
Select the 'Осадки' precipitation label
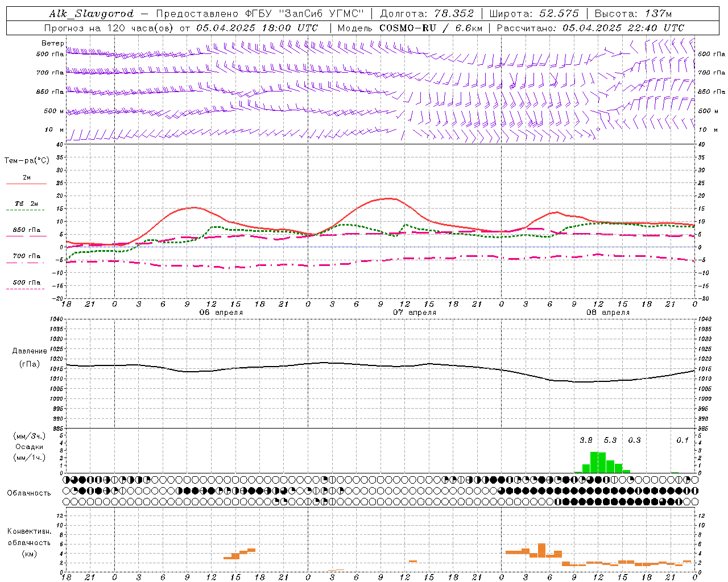click(30, 447)
